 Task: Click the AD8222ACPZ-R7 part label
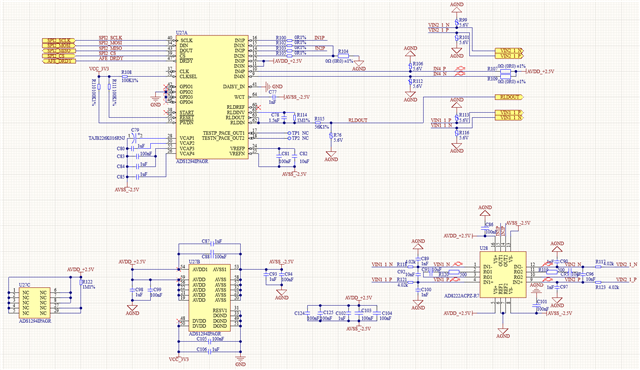[462, 296]
